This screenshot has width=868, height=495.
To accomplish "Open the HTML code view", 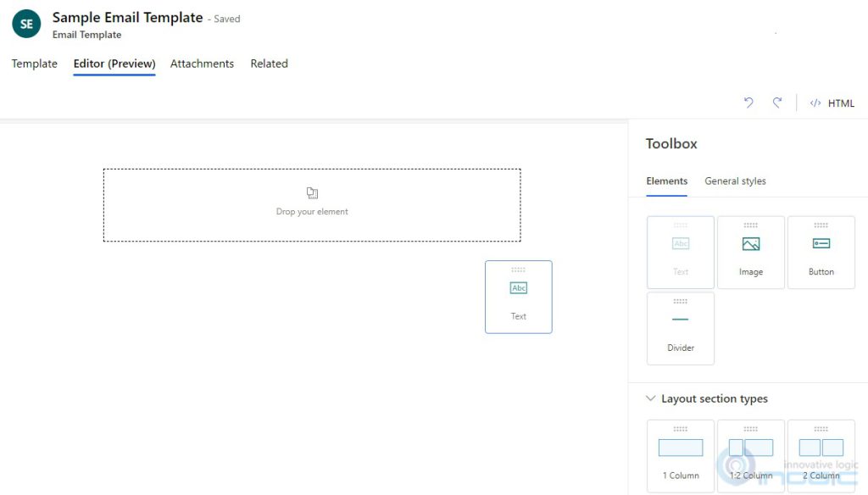I will pyautogui.click(x=833, y=103).
